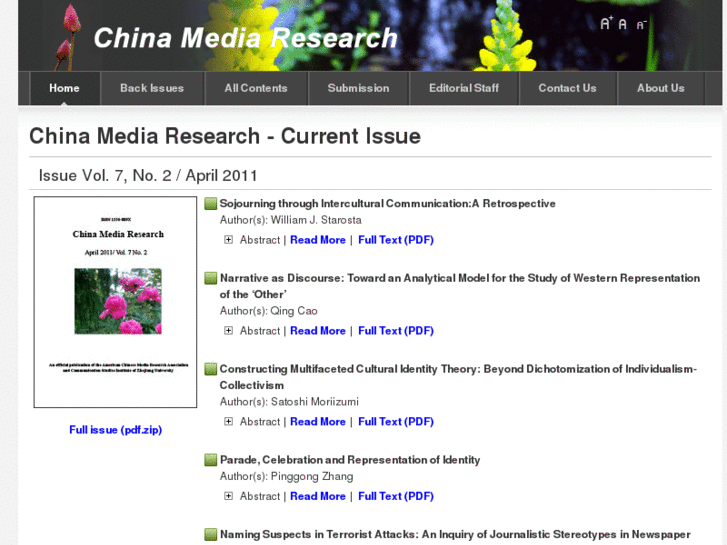Click the pink flower bud logo in banner
727x545 pixels.
tap(68, 37)
